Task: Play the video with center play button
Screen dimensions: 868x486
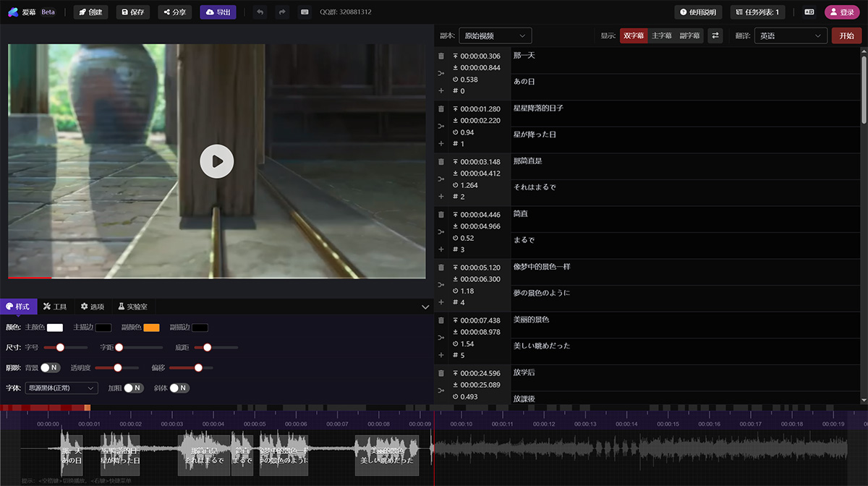Action: tap(216, 161)
